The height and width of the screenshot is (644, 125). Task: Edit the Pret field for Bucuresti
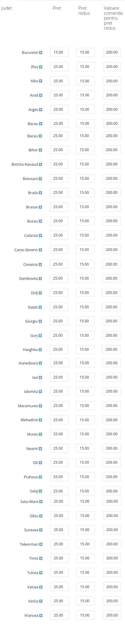tap(59, 52)
